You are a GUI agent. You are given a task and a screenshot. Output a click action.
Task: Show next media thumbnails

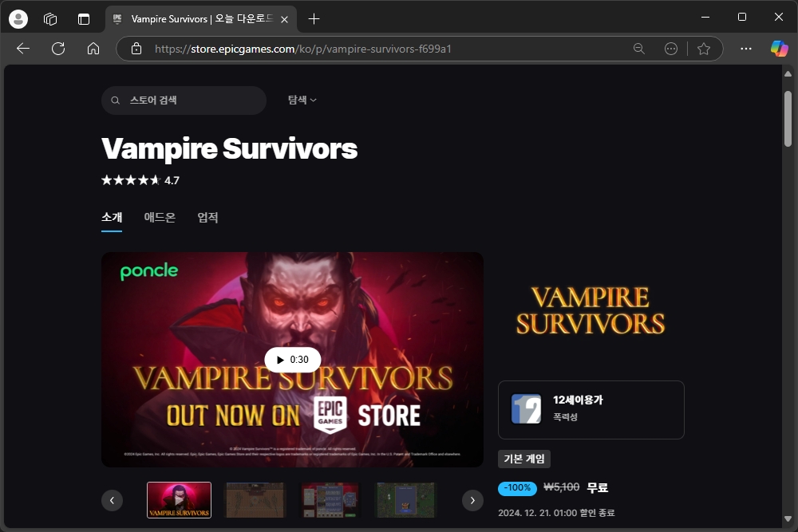(x=472, y=500)
